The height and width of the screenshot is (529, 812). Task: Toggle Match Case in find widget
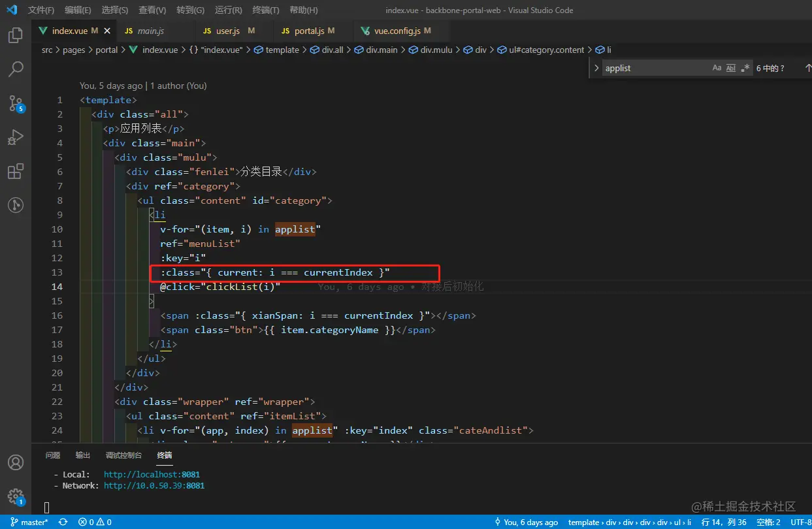(x=717, y=68)
